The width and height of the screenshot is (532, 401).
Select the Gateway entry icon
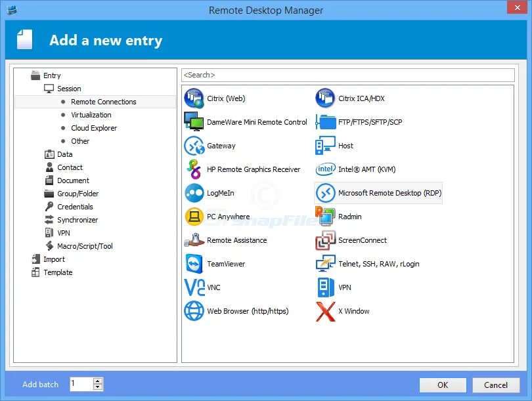click(194, 146)
